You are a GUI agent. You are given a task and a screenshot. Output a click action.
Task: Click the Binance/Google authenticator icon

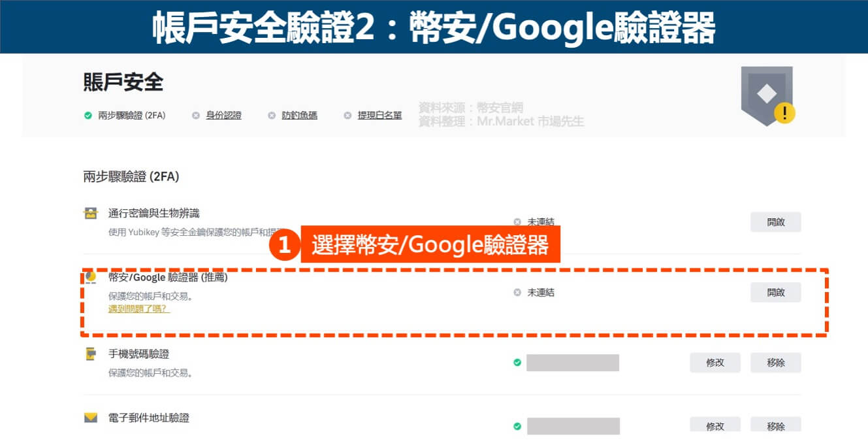point(90,277)
